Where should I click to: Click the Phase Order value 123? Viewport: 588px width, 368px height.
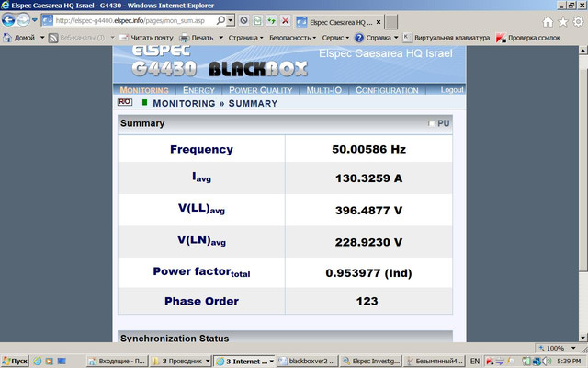(x=367, y=301)
